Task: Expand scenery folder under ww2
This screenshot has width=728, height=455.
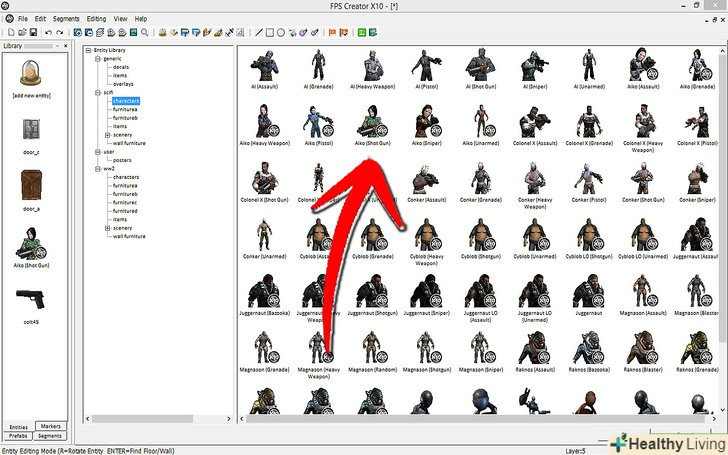Action: [108, 228]
